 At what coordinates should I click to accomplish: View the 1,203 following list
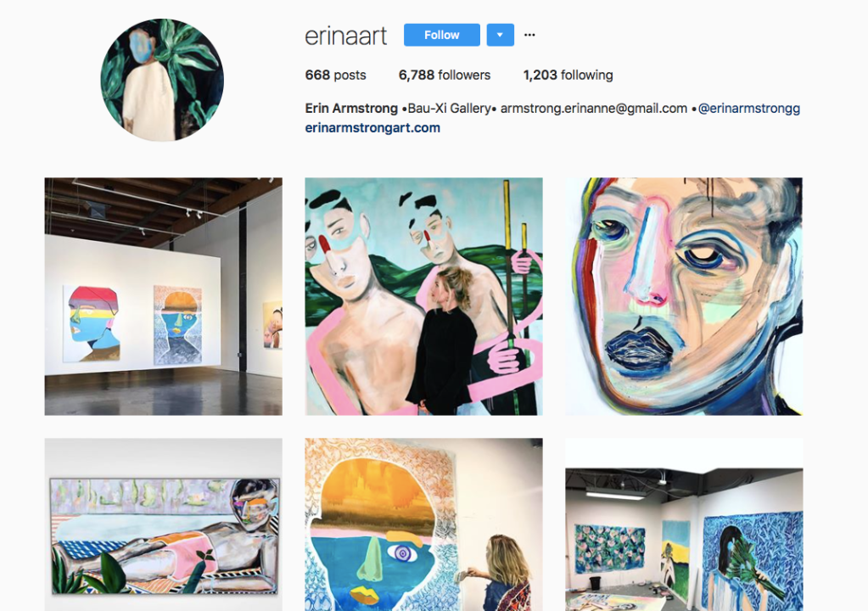568,76
